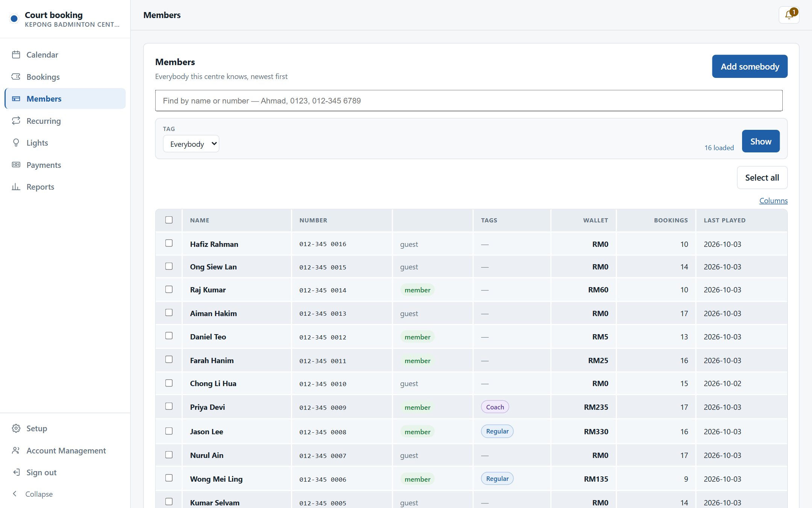Tick the checkbox for Chong Li Hua
The width and height of the screenshot is (812, 508).
(169, 383)
